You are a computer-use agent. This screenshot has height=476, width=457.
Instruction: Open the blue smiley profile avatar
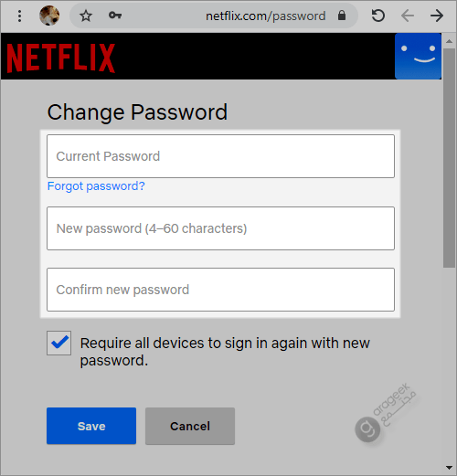[x=418, y=56]
